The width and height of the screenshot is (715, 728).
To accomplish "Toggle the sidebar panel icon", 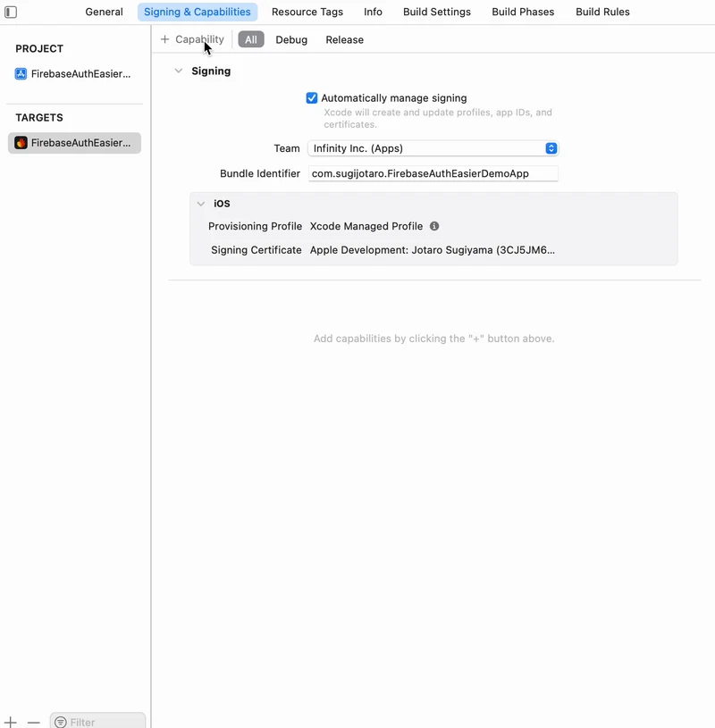I will 11,13.
